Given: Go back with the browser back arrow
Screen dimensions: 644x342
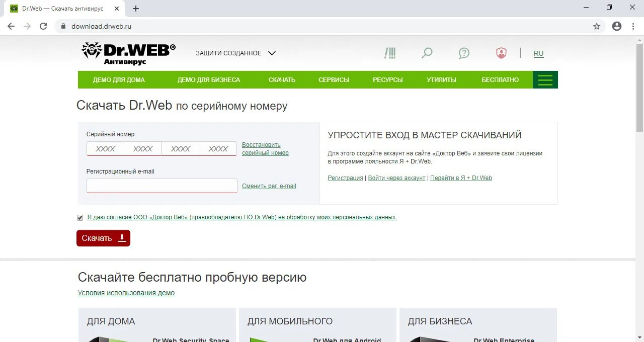Looking at the screenshot, I should (x=11, y=26).
